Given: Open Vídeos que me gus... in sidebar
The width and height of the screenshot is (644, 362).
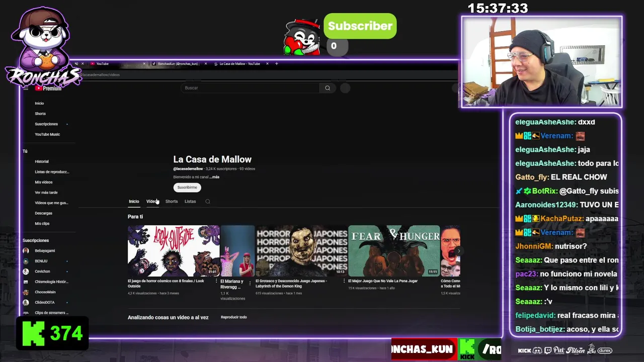Looking at the screenshot, I should 51,203.
